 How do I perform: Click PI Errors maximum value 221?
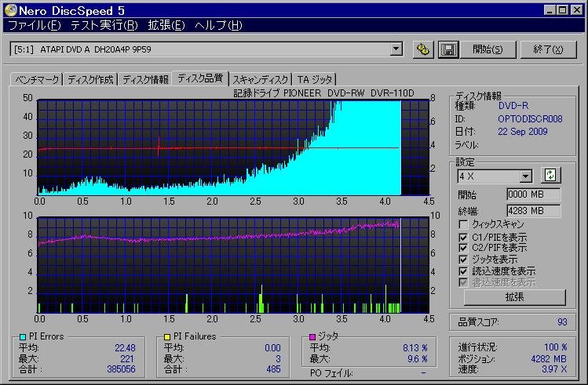[126, 359]
